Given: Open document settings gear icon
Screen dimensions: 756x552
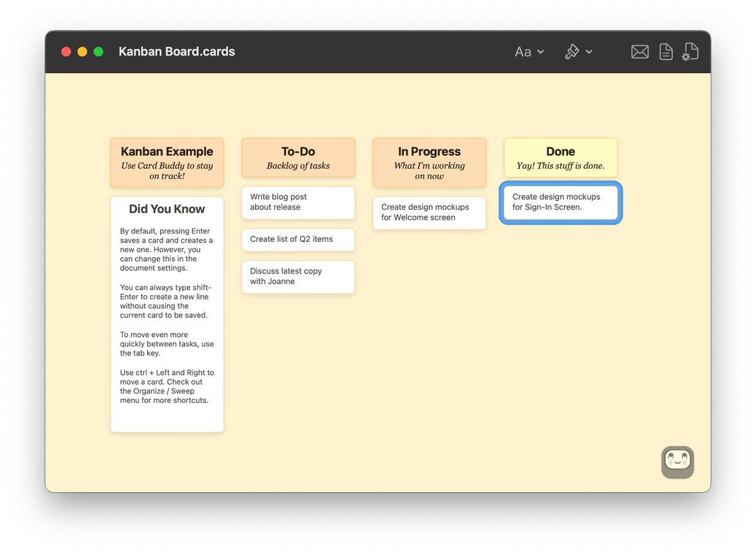Looking at the screenshot, I should [690, 52].
